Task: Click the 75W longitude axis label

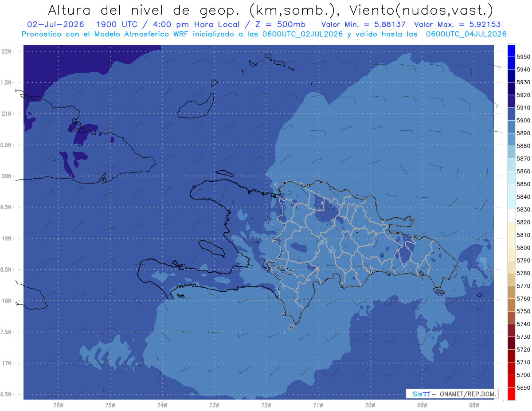Action: [x=110, y=404]
